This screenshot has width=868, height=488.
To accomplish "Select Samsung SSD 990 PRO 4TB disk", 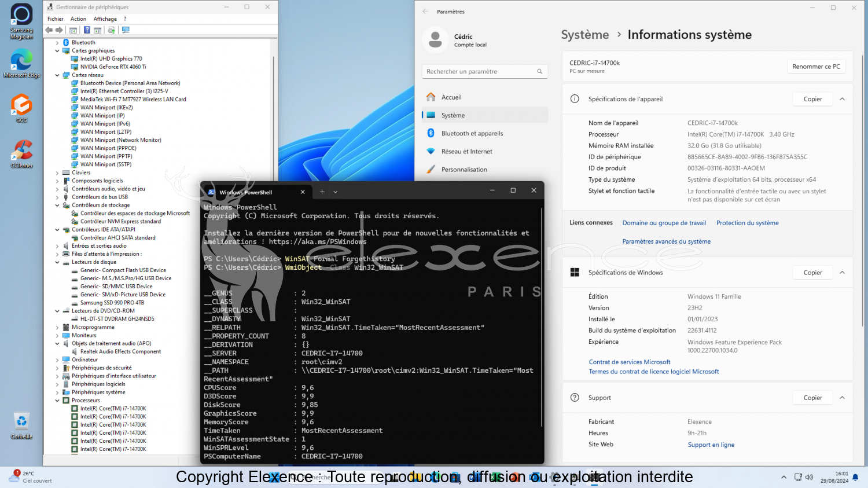I will pos(112,303).
